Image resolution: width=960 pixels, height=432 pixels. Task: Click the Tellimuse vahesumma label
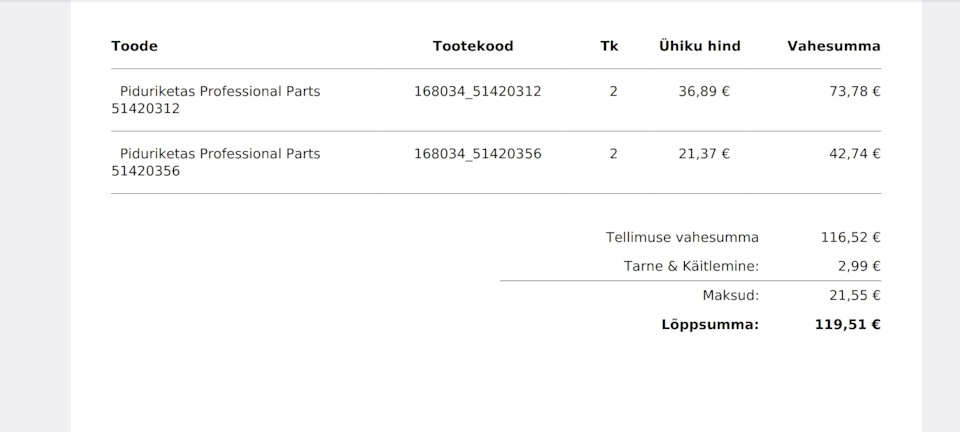[x=682, y=238]
